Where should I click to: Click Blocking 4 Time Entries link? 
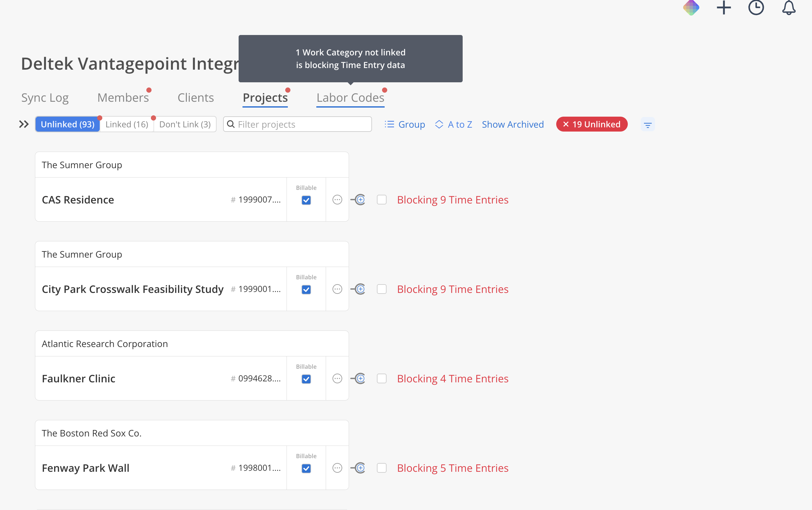coord(453,378)
